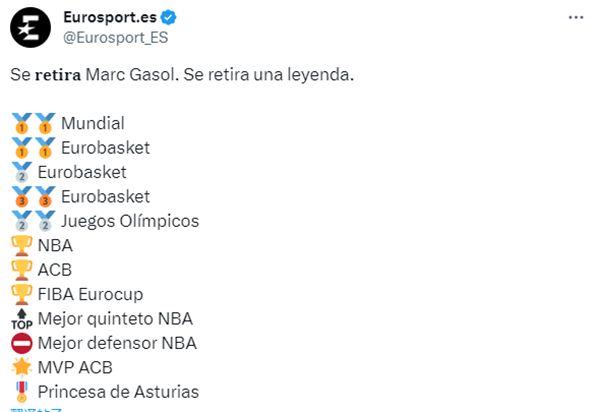
Task: Click the "Mejor defensor NBA" text line
Action: (117, 343)
